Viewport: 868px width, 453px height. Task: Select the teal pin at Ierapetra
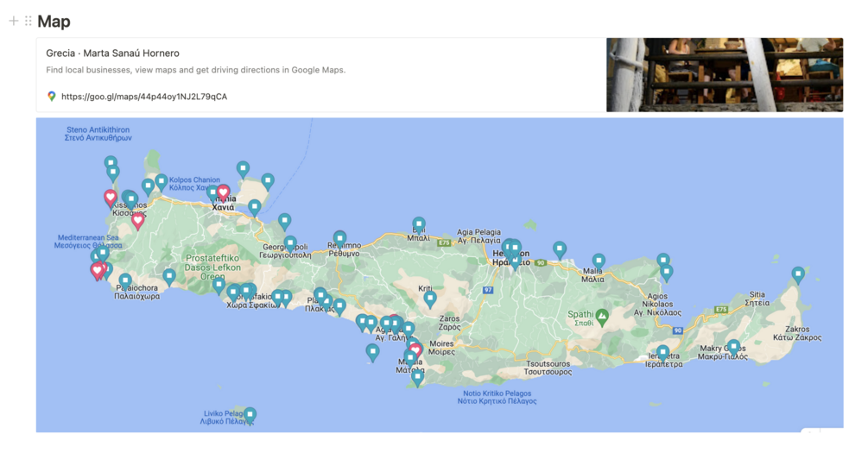click(x=663, y=352)
